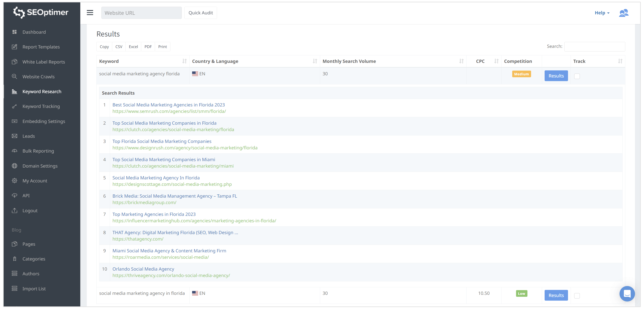
Task: Click the Bulk Reporting sidebar icon
Action: [x=15, y=151]
